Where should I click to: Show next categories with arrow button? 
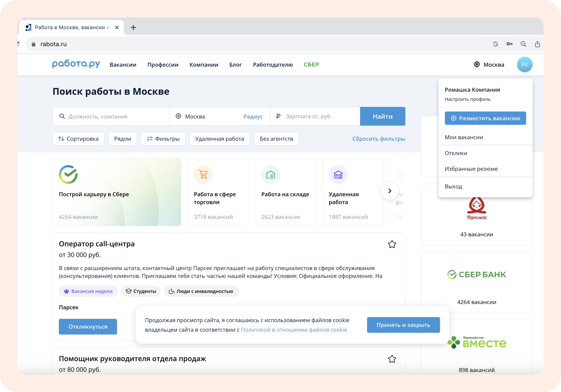(x=389, y=191)
